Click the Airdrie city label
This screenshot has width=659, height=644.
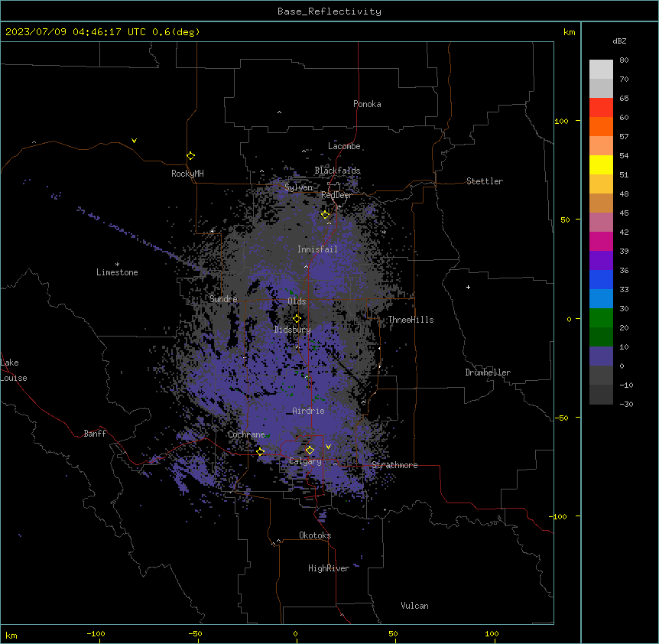click(x=309, y=411)
